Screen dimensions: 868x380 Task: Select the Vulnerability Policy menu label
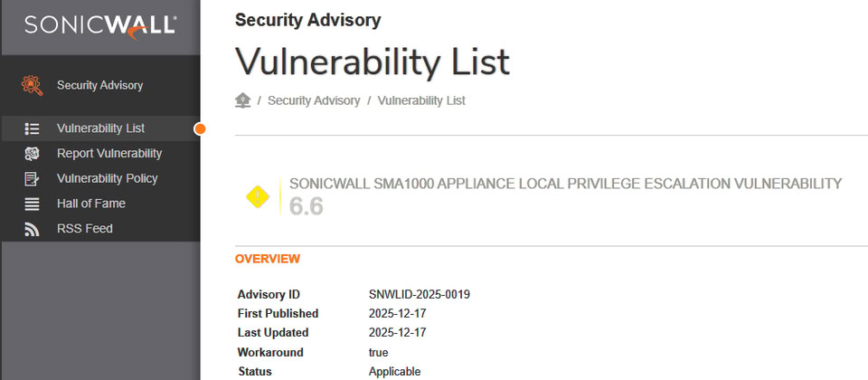coord(107,178)
